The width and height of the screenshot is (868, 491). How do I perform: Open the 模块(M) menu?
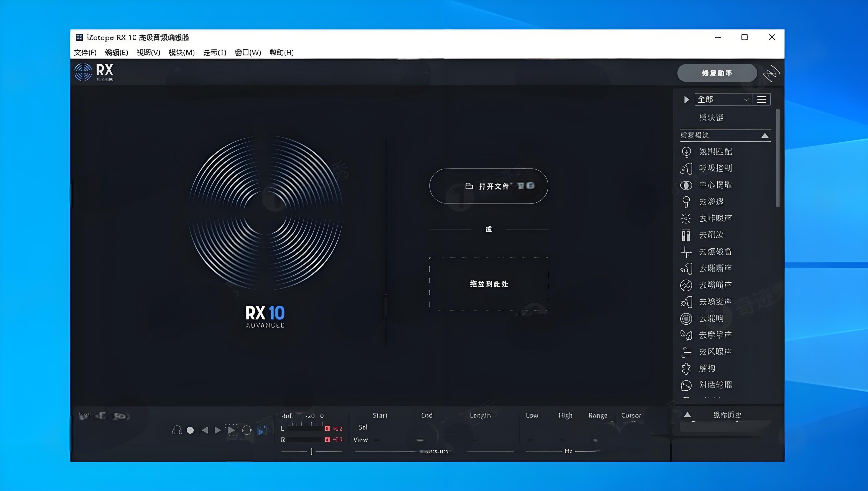[182, 53]
